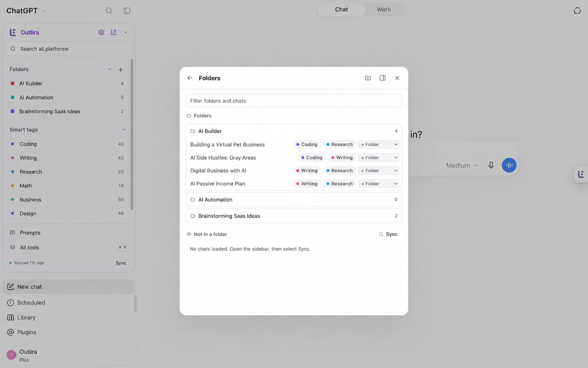Open Outlira settings gear icon

[101, 32]
